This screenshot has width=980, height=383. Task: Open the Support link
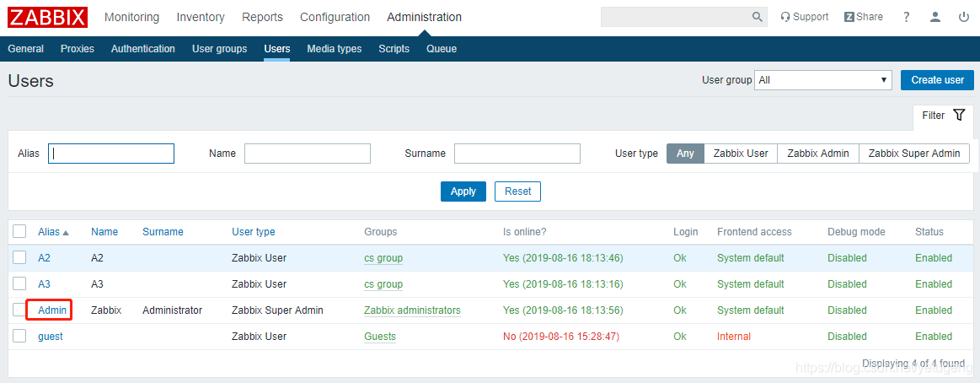click(805, 17)
